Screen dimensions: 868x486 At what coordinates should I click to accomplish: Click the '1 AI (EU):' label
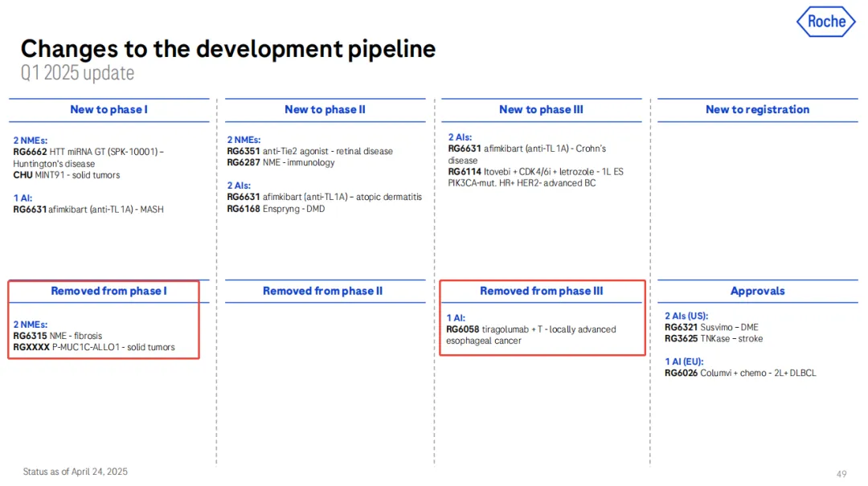click(x=684, y=361)
